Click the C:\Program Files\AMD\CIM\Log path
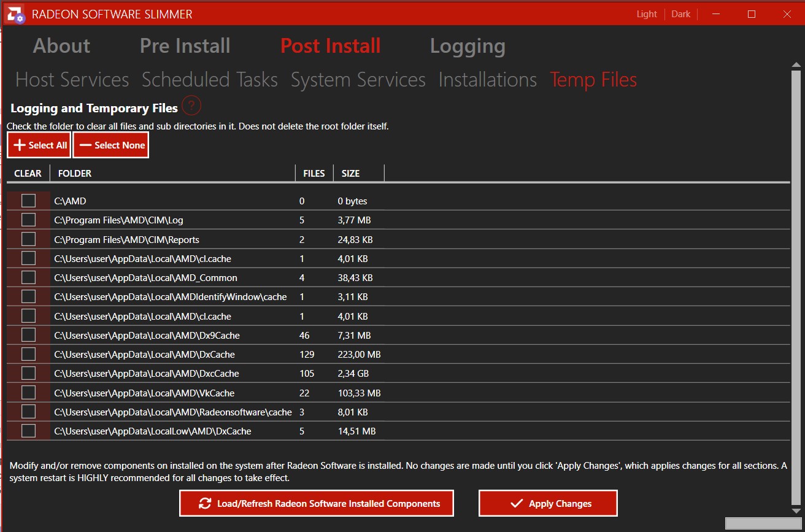This screenshot has height=532, width=805. tap(118, 220)
